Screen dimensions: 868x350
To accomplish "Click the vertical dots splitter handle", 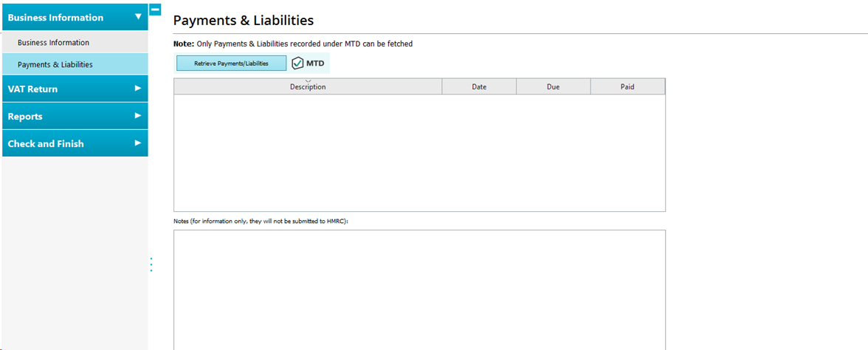I will pyautogui.click(x=151, y=264).
